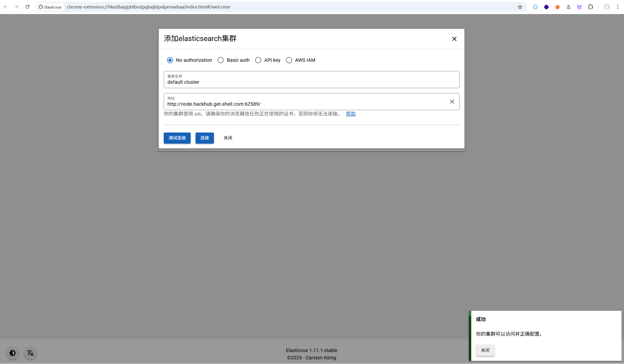
Task: Bookmark the page with the star icon
Action: tap(519, 7)
